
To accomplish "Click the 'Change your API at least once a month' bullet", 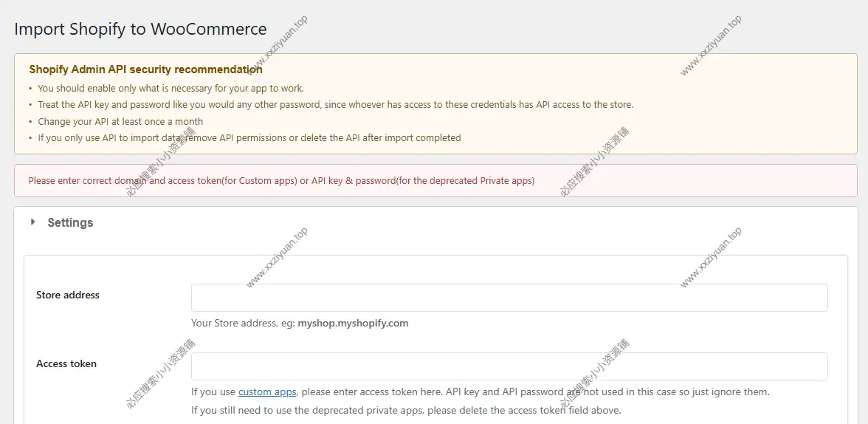I will point(120,121).
